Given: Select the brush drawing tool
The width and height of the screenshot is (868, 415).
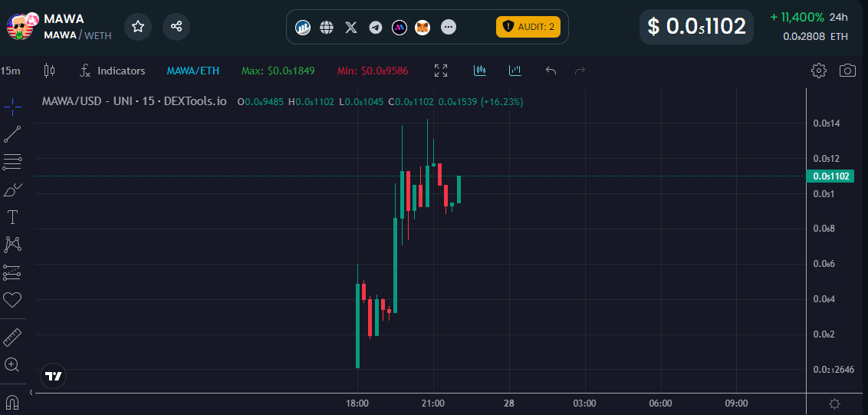Looking at the screenshot, I should [12, 189].
